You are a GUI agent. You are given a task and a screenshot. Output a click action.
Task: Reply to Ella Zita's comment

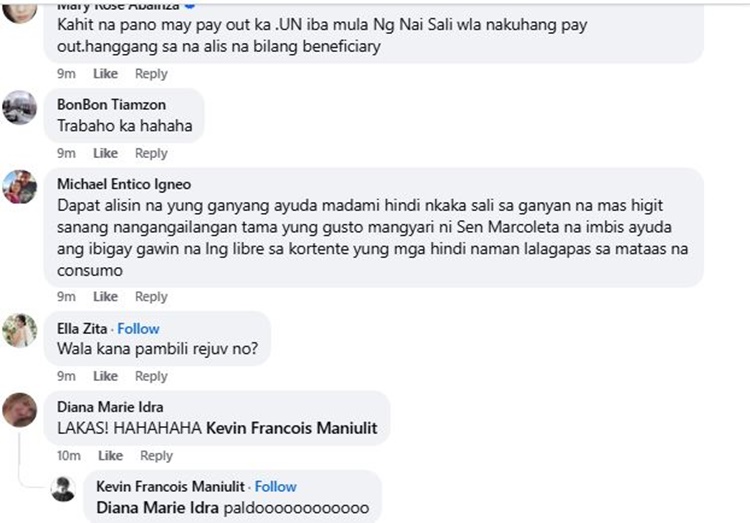[x=151, y=376]
